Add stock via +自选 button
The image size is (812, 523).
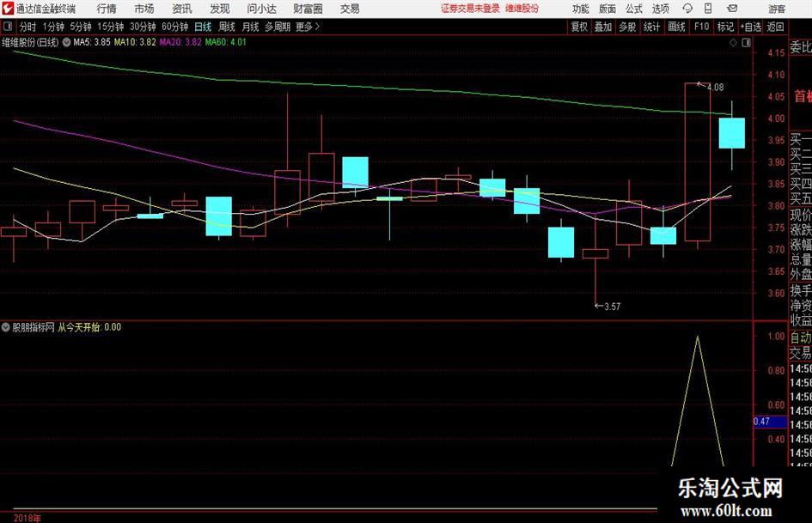750,27
